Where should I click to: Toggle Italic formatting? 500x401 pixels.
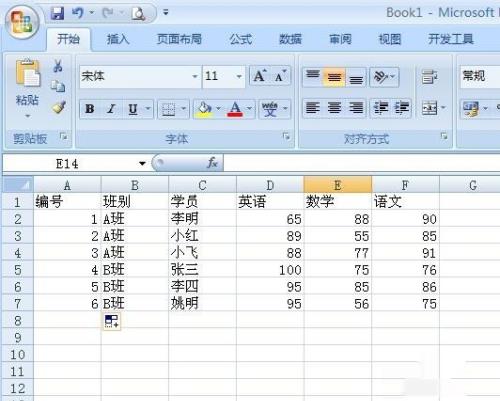pos(111,109)
